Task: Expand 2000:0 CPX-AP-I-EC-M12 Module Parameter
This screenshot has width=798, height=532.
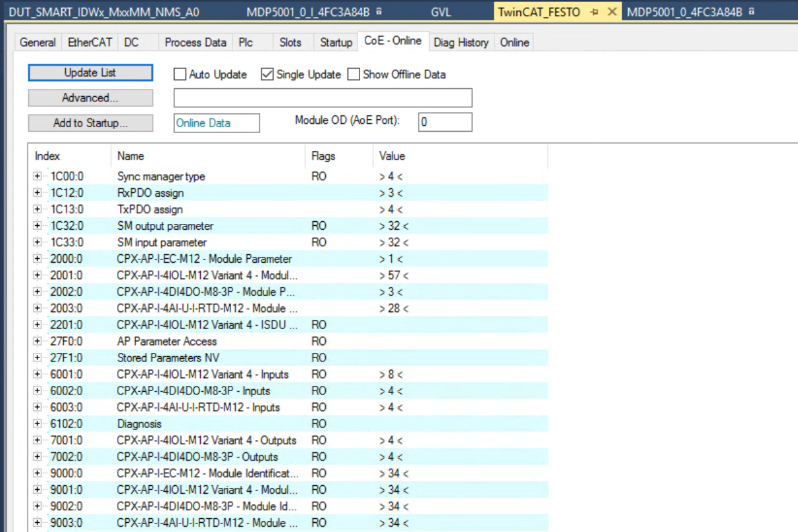Action: click(x=38, y=259)
